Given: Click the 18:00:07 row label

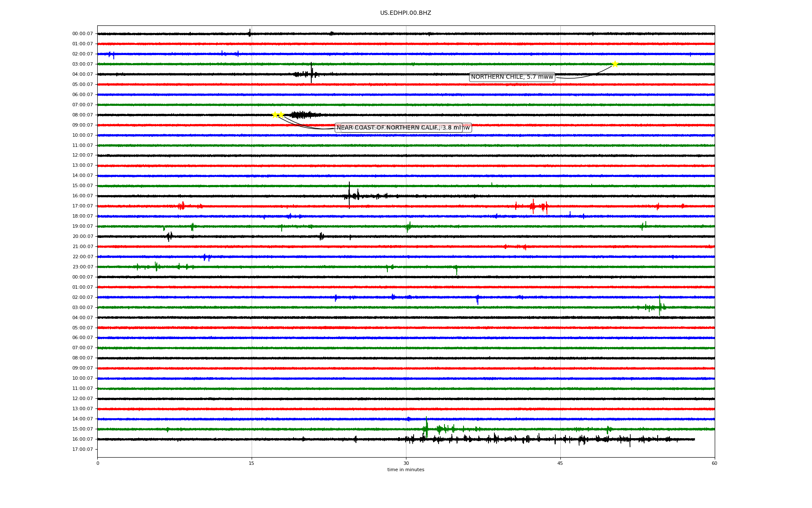Looking at the screenshot, I should point(82,216).
